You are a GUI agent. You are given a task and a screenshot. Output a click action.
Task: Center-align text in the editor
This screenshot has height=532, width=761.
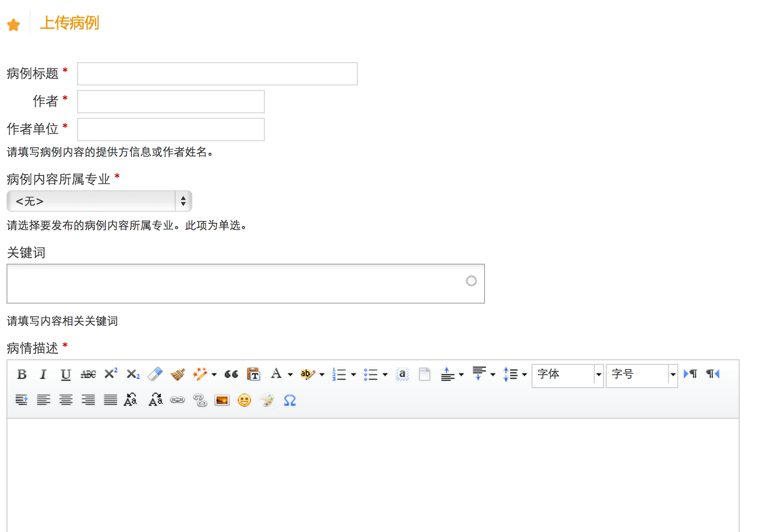[66, 400]
